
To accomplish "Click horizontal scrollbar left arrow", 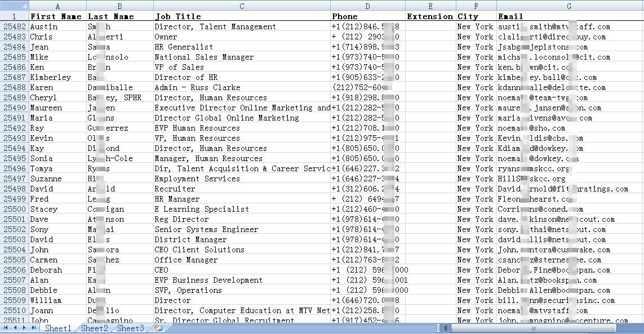I will tap(445, 328).
